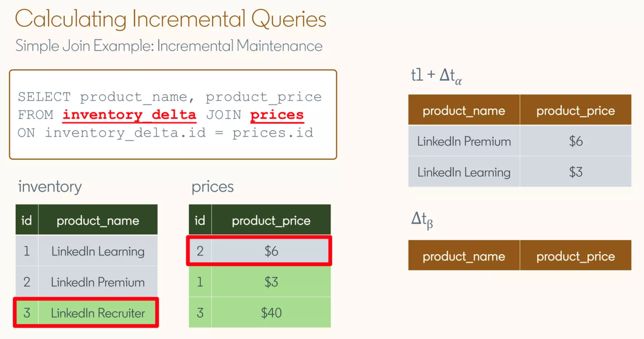Screen dimensions: 644x339
Task: Click the $3 row in prices table
Action: [259, 282]
